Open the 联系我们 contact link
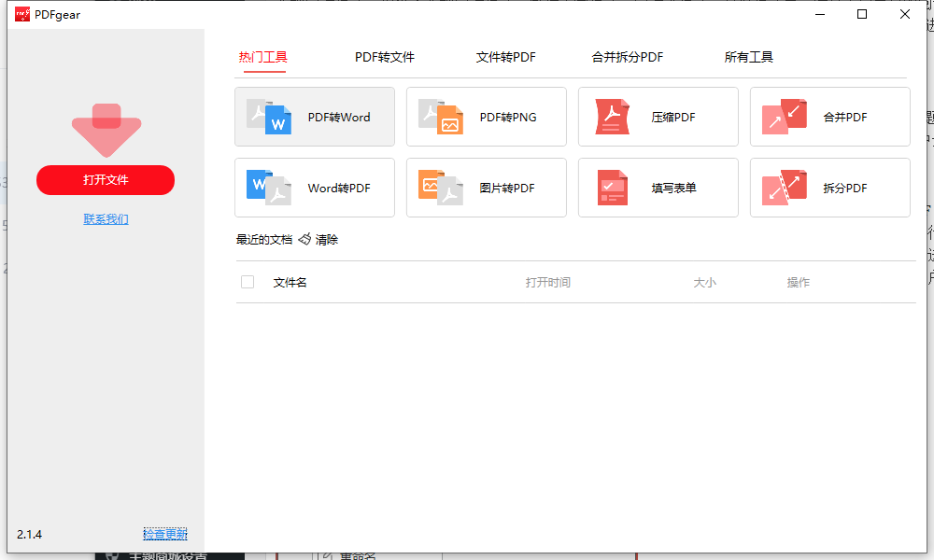 [x=106, y=219]
